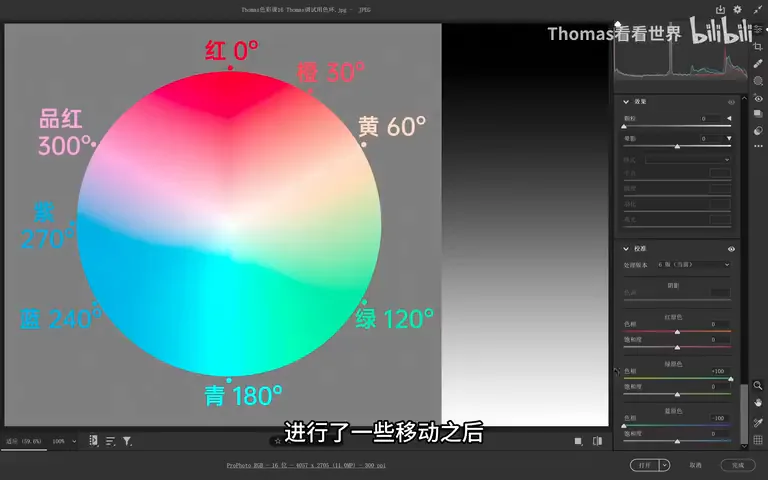Open the three-dots more options menu
The height and width of the screenshot is (480, 768).
(758, 146)
